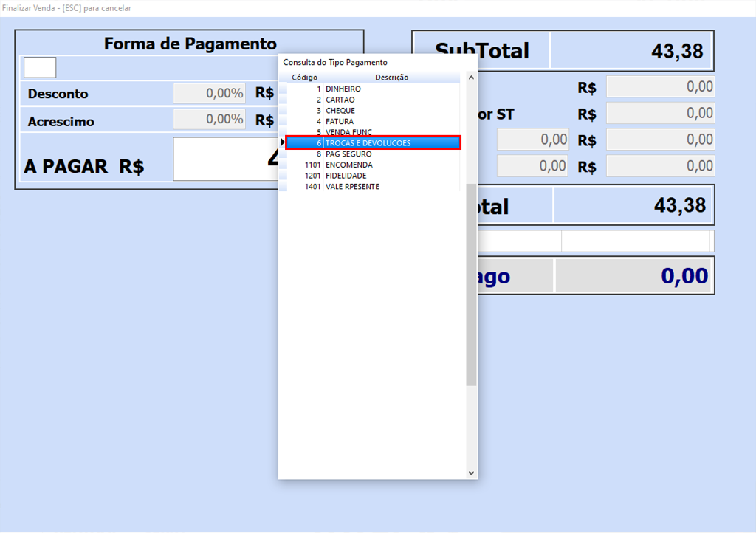Click the Desconto percentage field

[x=210, y=94]
